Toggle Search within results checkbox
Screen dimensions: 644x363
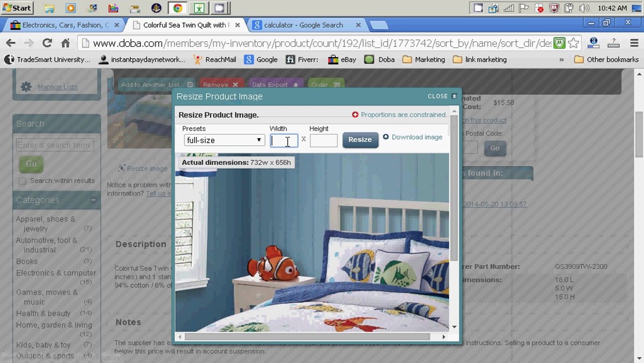point(22,181)
